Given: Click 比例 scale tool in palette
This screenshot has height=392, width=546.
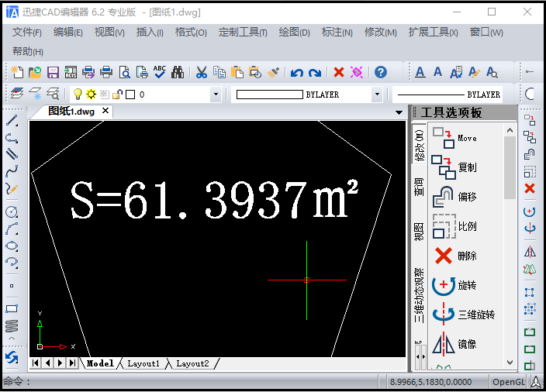Looking at the screenshot, I should point(454,226).
